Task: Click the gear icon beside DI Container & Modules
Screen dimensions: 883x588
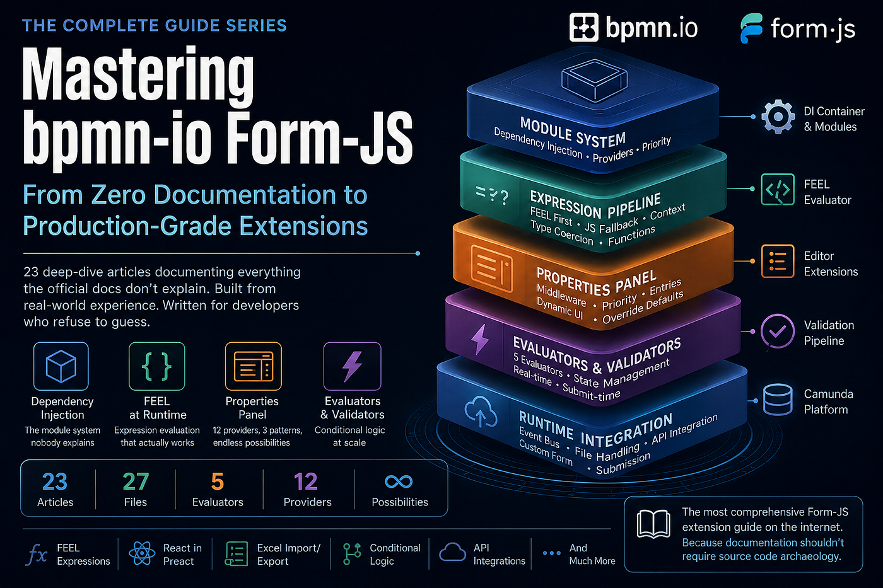Action: [778, 117]
